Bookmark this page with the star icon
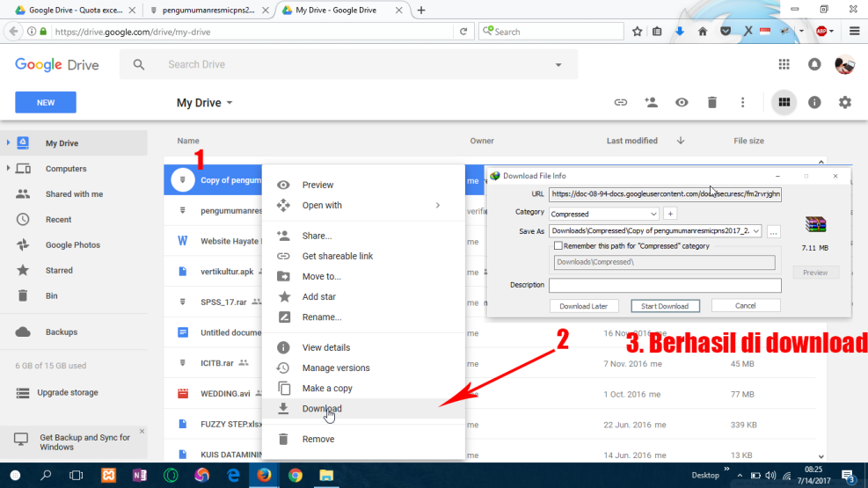Viewport: 868px width, 488px height. click(x=638, y=32)
